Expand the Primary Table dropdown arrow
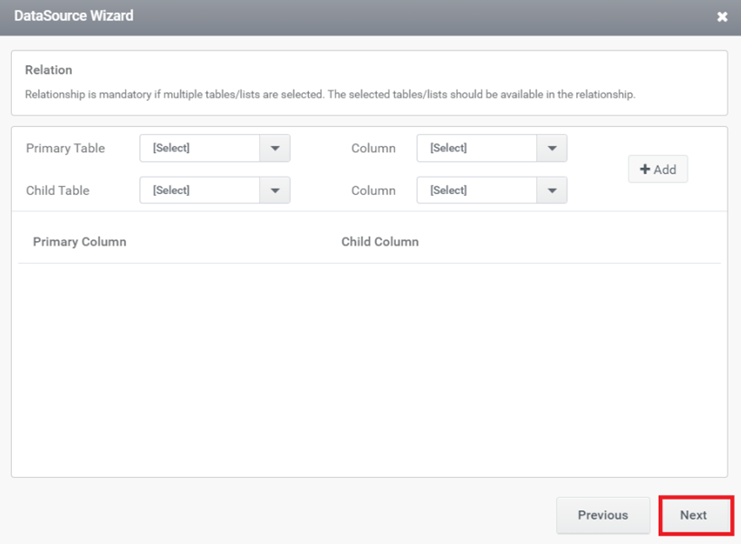Viewport: 741px width, 544px height. pyautogui.click(x=275, y=148)
